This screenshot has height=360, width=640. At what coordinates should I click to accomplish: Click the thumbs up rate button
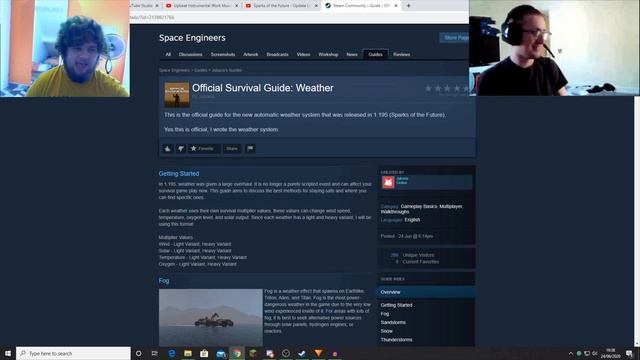pos(168,149)
